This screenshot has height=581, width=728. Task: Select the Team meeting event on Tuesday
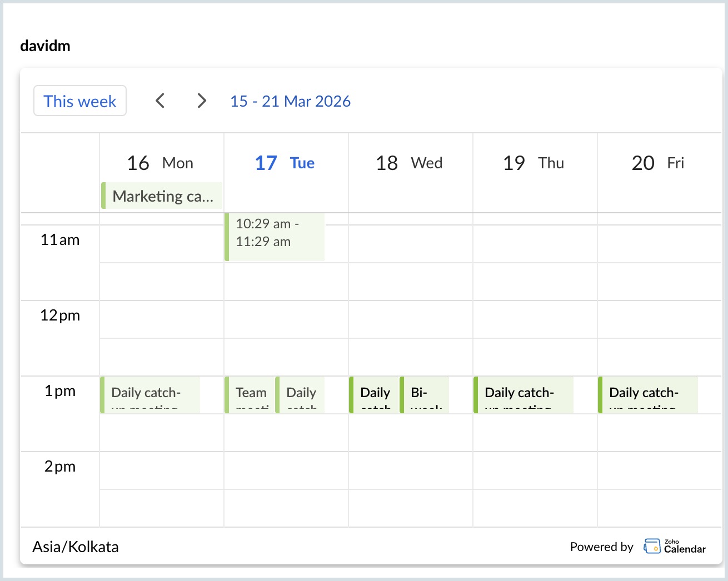[x=250, y=395]
